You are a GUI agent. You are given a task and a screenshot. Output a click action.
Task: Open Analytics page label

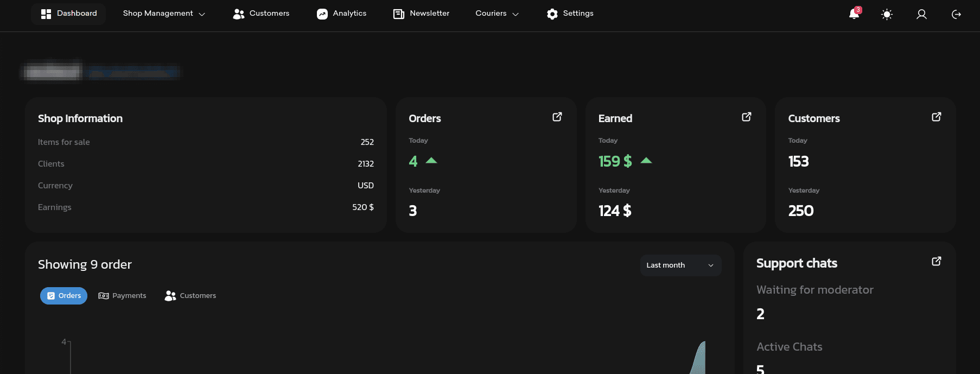coord(349,13)
